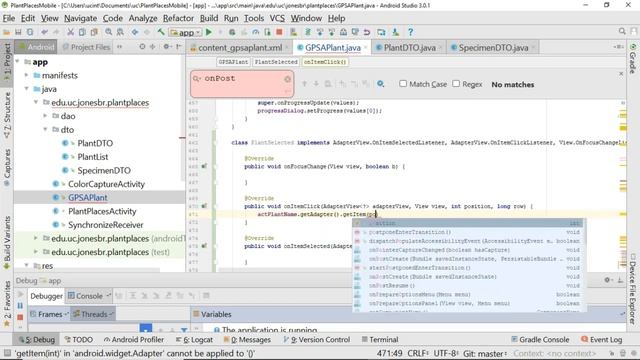The height and width of the screenshot is (360, 640).
Task: Click the Search Everywhere magnifier icon
Action: click(x=622, y=31)
